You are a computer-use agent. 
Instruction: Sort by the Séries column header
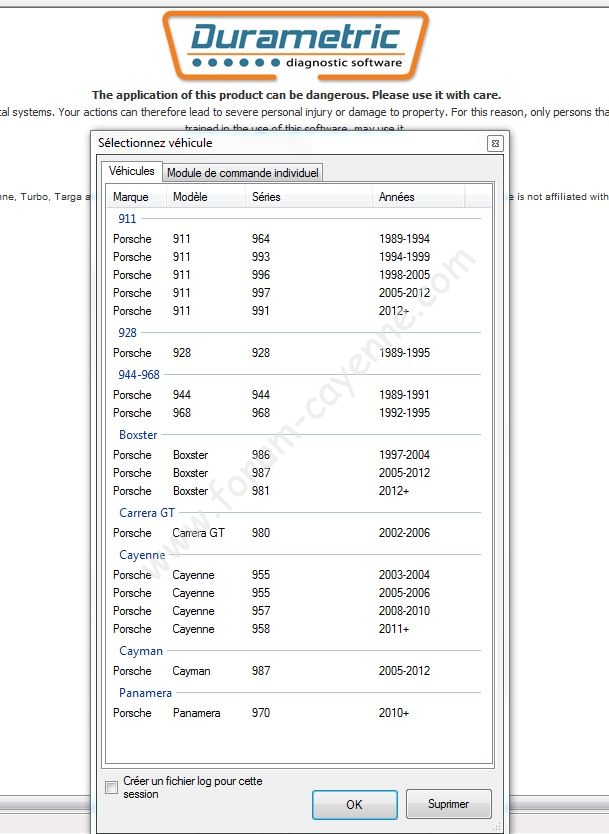[308, 197]
